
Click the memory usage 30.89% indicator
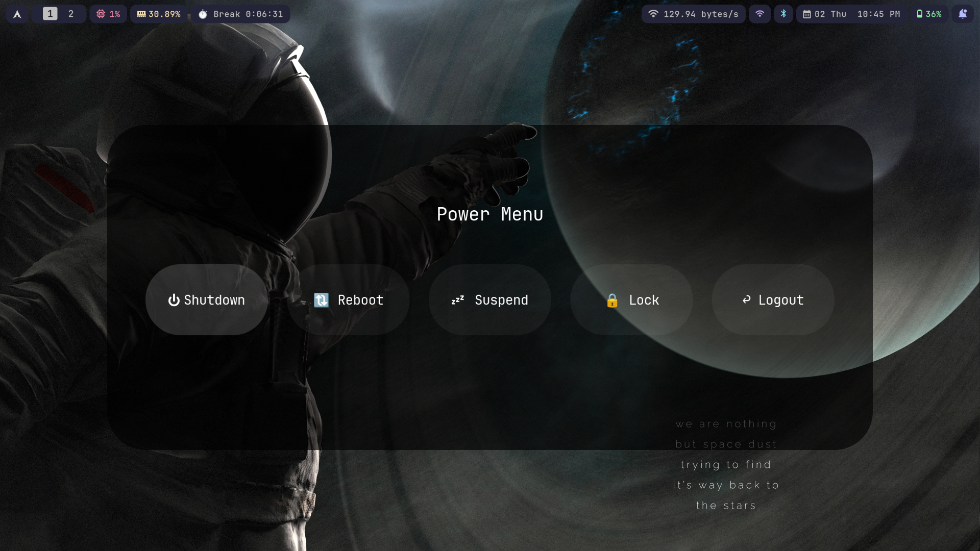pos(159,14)
